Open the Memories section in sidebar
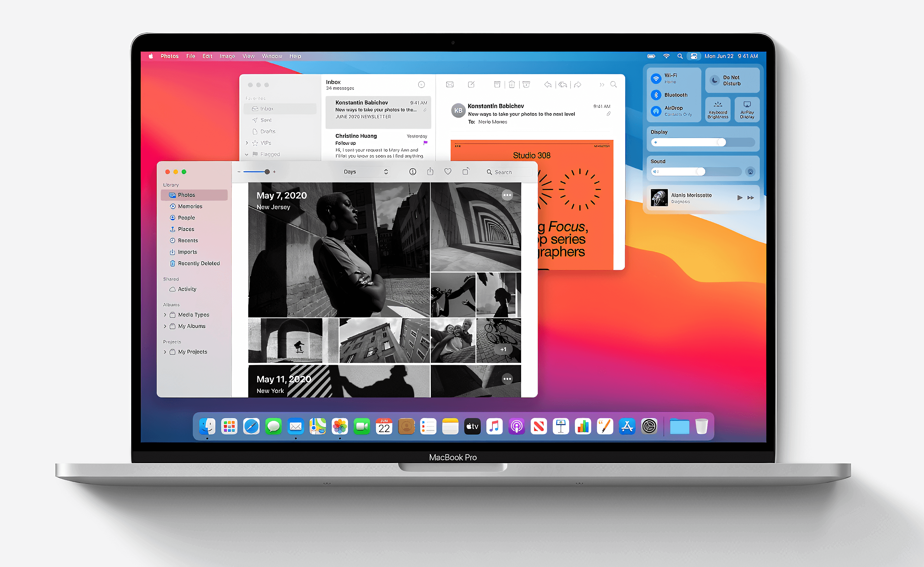Image resolution: width=924 pixels, height=567 pixels. (x=190, y=206)
